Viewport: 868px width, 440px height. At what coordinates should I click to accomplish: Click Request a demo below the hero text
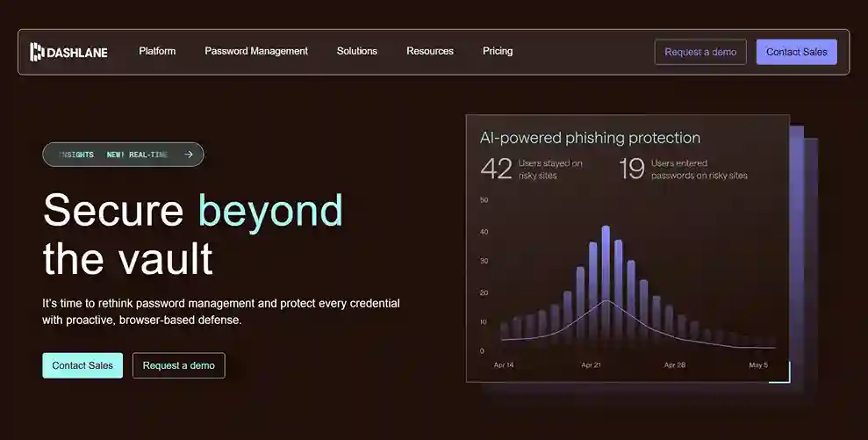pyautogui.click(x=179, y=365)
